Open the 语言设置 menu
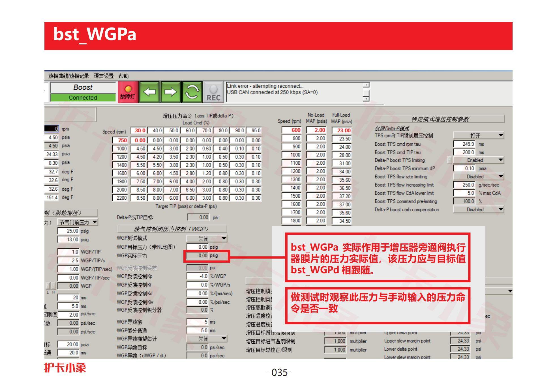This screenshot has width=557, height=392. pyautogui.click(x=104, y=76)
